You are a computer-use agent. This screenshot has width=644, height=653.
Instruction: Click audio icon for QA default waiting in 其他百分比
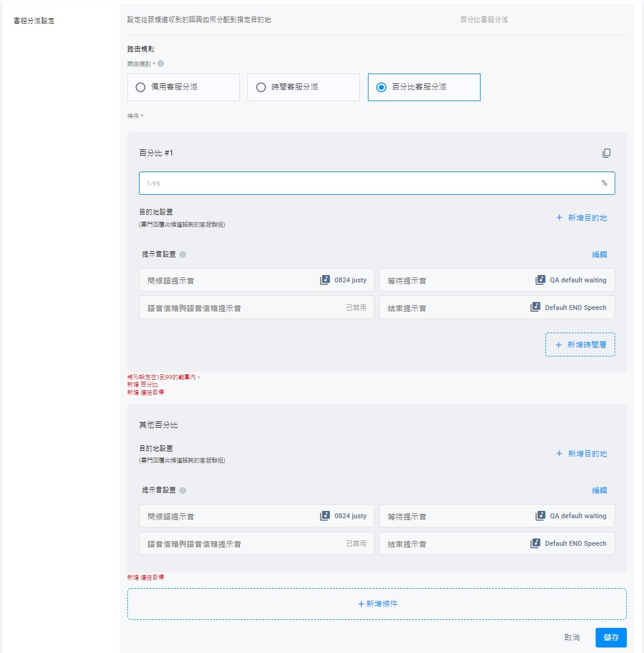540,516
